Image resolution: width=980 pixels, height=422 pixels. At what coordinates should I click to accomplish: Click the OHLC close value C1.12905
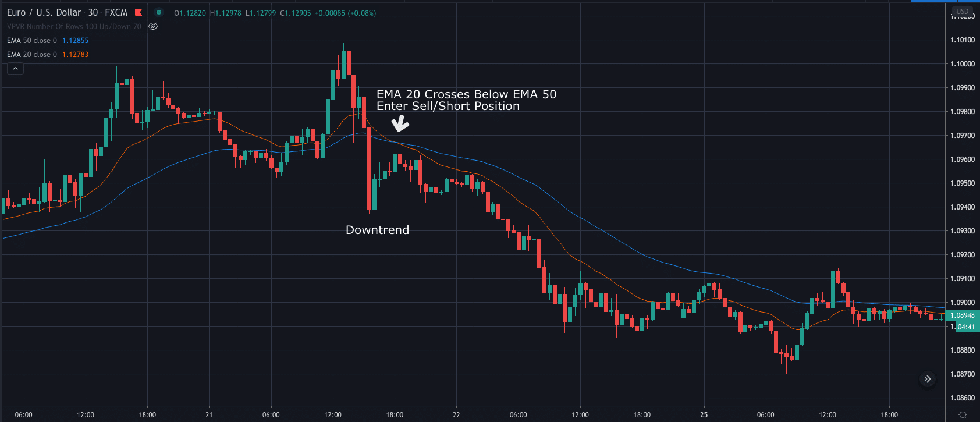click(x=296, y=13)
